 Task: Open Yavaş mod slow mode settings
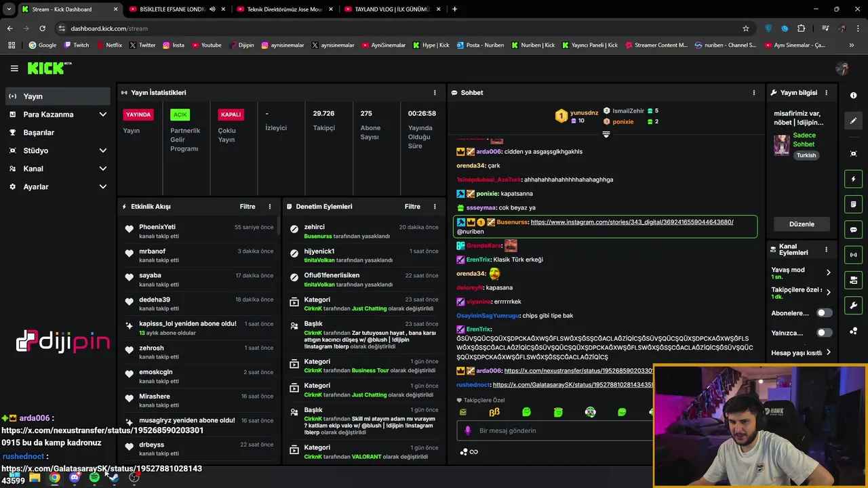pyautogui.click(x=802, y=272)
